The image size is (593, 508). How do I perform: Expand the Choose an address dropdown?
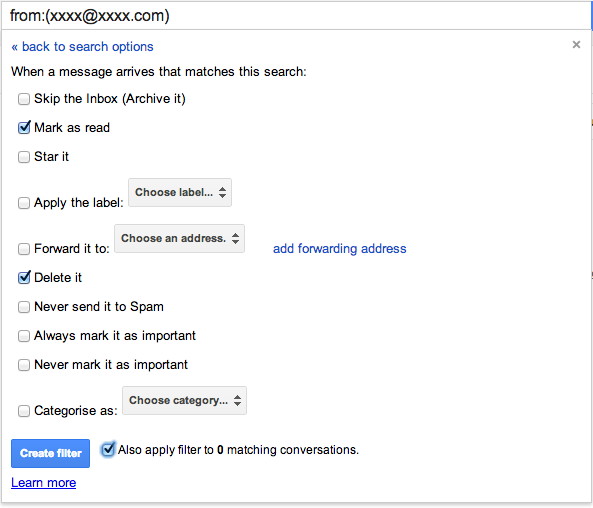180,239
